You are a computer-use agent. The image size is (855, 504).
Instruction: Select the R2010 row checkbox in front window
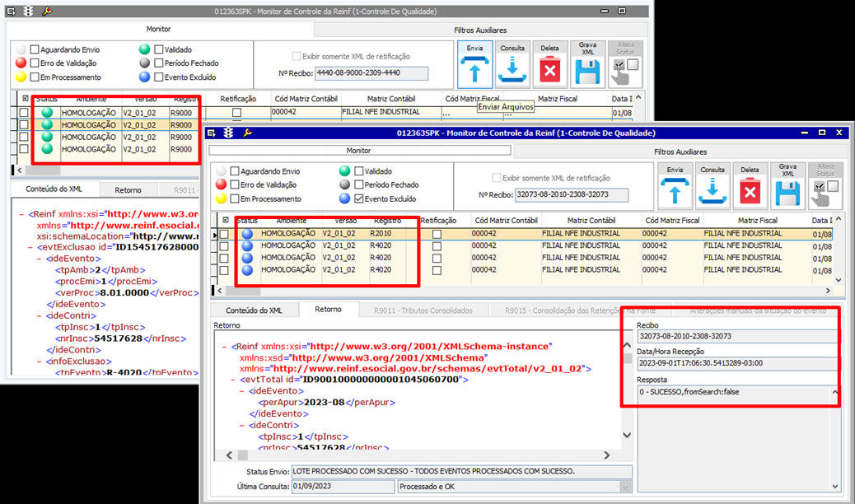tap(224, 234)
